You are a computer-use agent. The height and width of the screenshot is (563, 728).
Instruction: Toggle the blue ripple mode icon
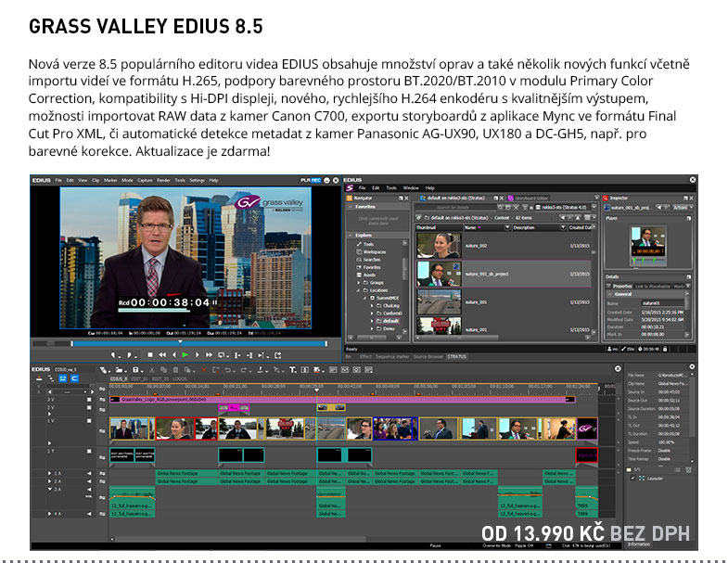click(63, 378)
